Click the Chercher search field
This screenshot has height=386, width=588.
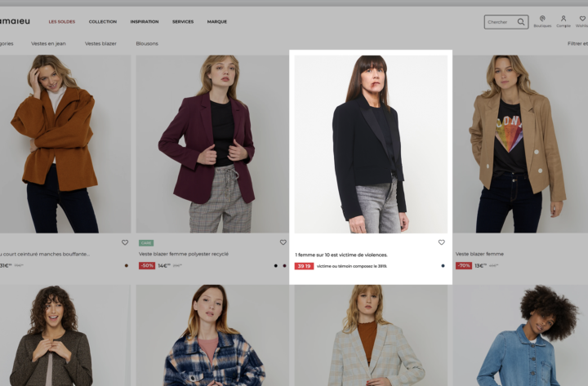[501, 22]
